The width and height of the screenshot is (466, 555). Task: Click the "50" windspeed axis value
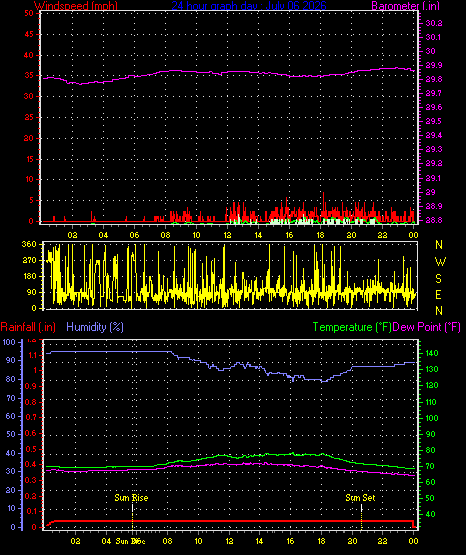[x=29, y=13]
